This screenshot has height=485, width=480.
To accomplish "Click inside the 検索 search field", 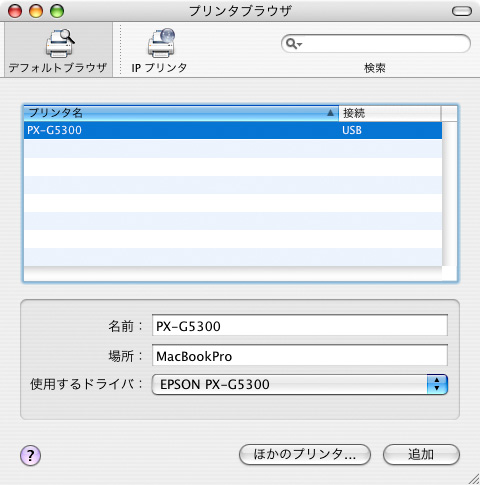I will point(376,44).
